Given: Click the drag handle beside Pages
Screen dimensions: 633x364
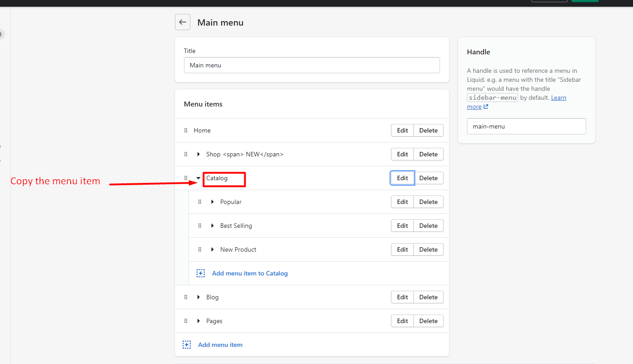Looking at the screenshot, I should [186, 320].
